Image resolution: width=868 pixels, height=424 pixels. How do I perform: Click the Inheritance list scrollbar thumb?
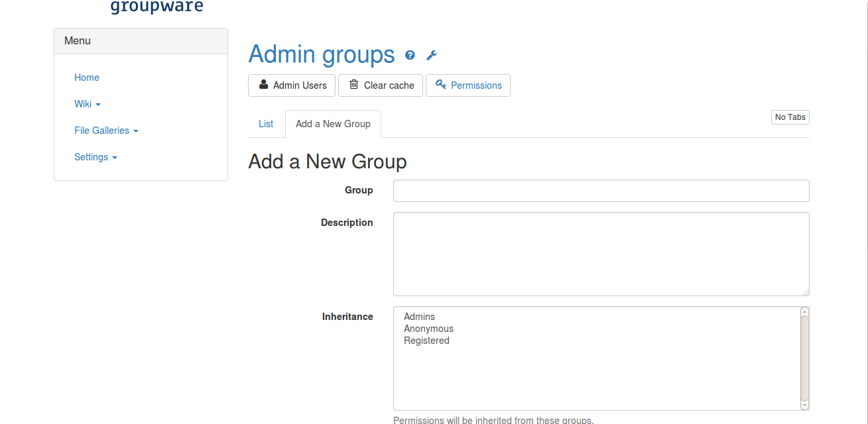point(804,358)
